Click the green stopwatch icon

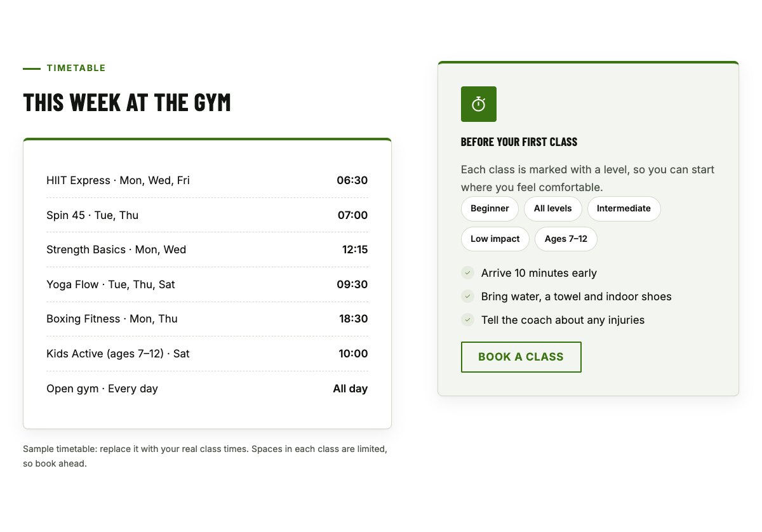479,104
